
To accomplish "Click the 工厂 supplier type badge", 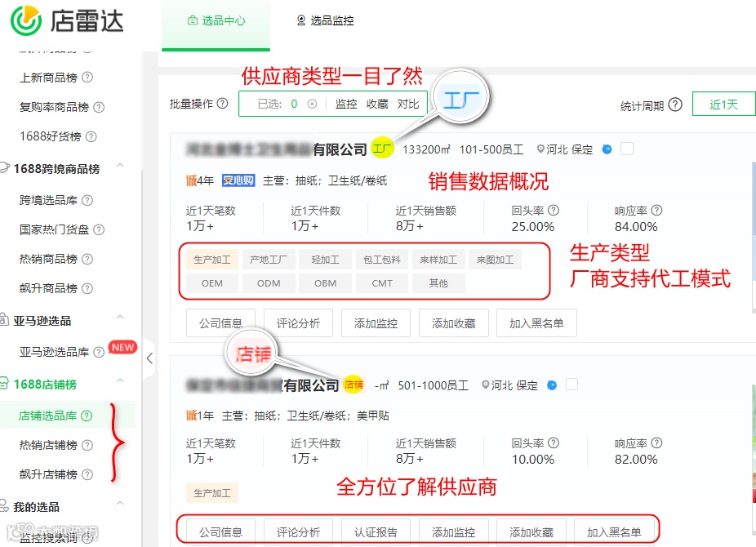I will [x=382, y=149].
